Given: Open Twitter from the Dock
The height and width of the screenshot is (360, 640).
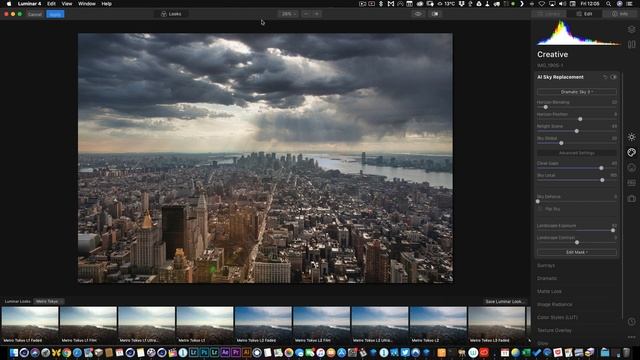Looking at the screenshot, I should pos(405,352).
